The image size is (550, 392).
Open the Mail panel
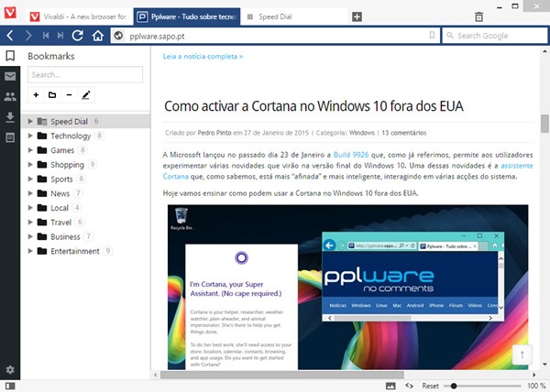(x=10, y=76)
